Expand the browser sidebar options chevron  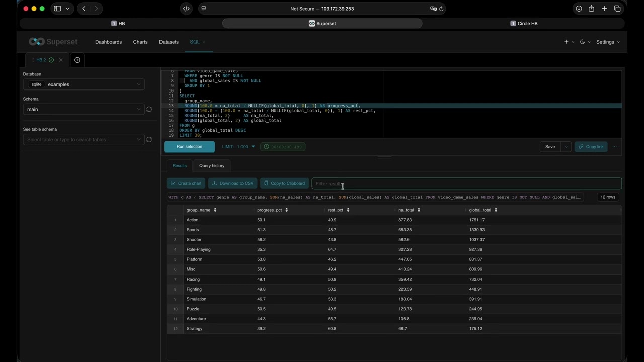click(67, 9)
